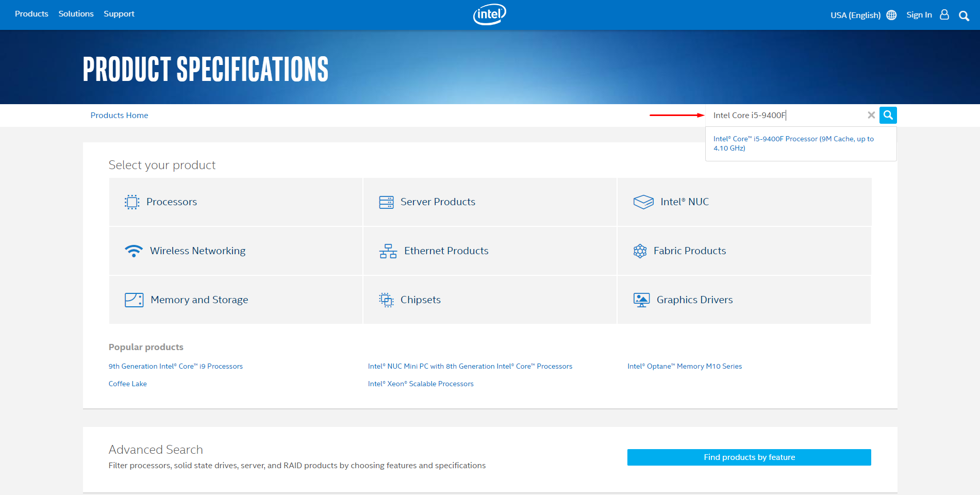Open the globe language selector icon

891,15
